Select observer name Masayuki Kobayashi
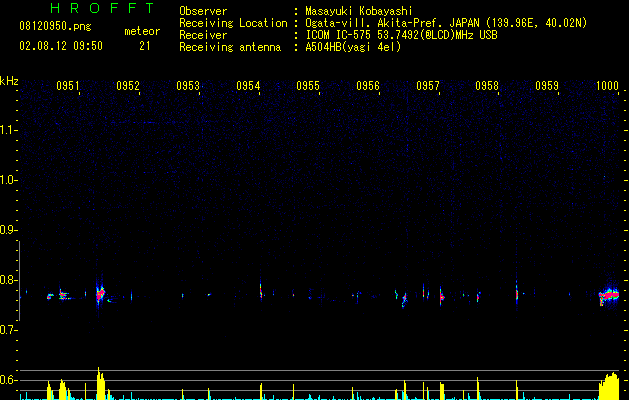Image resolution: width=629 pixels, height=400 pixels. 359,11
